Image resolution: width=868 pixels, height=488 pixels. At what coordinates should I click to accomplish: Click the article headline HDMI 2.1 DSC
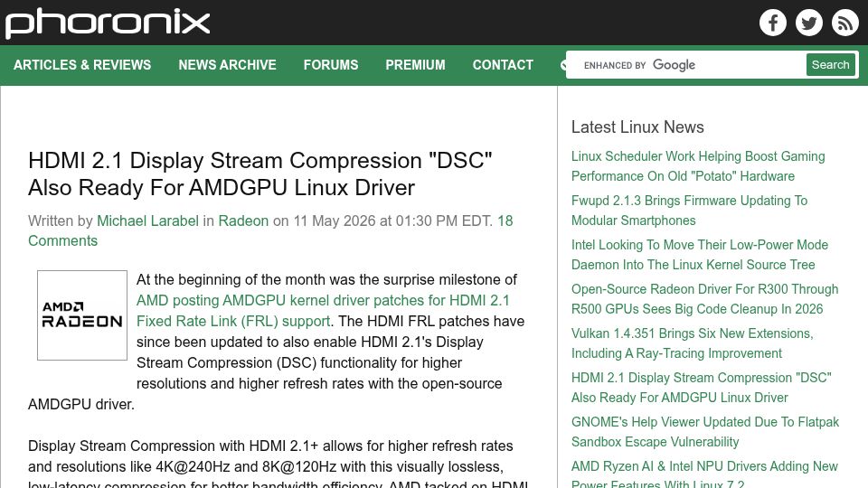260,174
